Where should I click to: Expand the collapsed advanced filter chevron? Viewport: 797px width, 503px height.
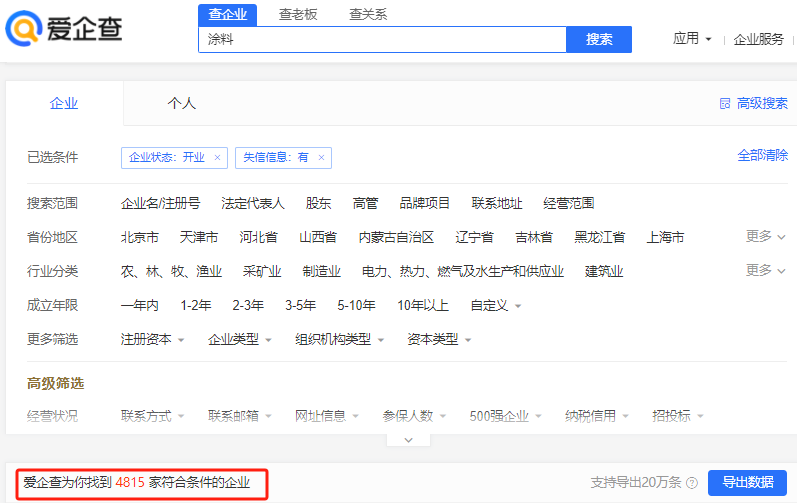(407, 439)
